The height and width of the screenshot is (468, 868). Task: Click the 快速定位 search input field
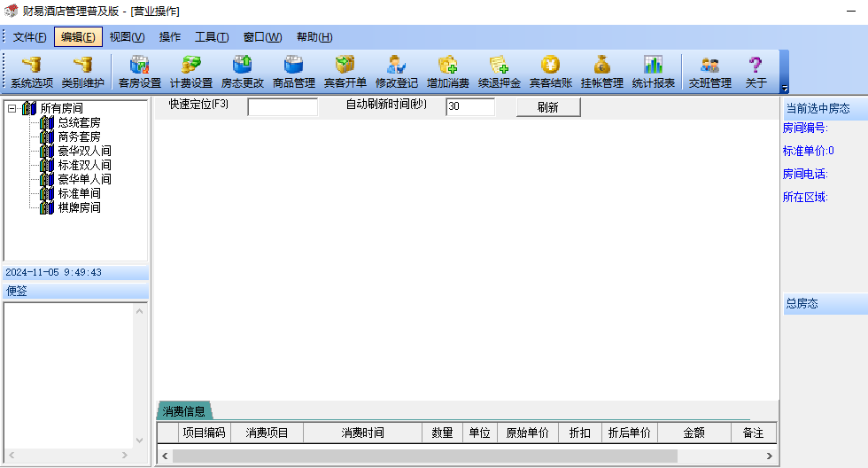[x=282, y=107]
